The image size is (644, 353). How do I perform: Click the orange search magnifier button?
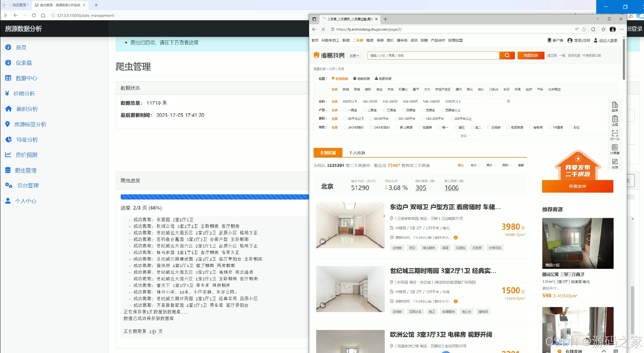(507, 56)
